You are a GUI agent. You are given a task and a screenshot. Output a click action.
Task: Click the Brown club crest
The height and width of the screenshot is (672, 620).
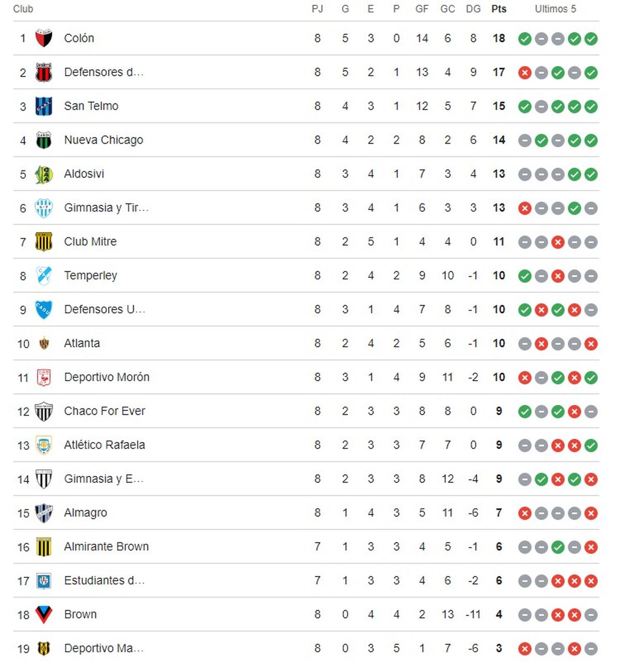pos(43,614)
